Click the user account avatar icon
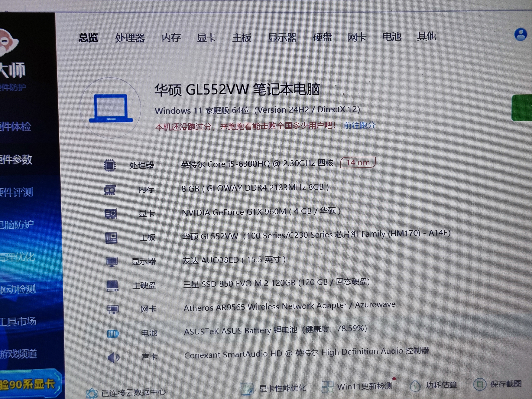Image resolution: width=532 pixels, height=399 pixels. tap(520, 35)
